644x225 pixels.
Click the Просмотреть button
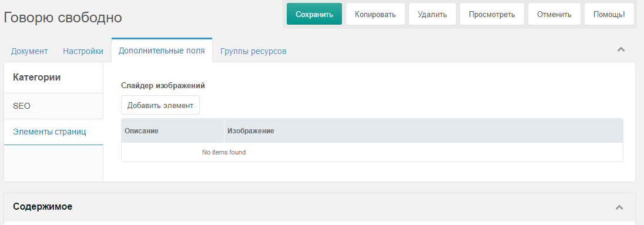[492, 14]
